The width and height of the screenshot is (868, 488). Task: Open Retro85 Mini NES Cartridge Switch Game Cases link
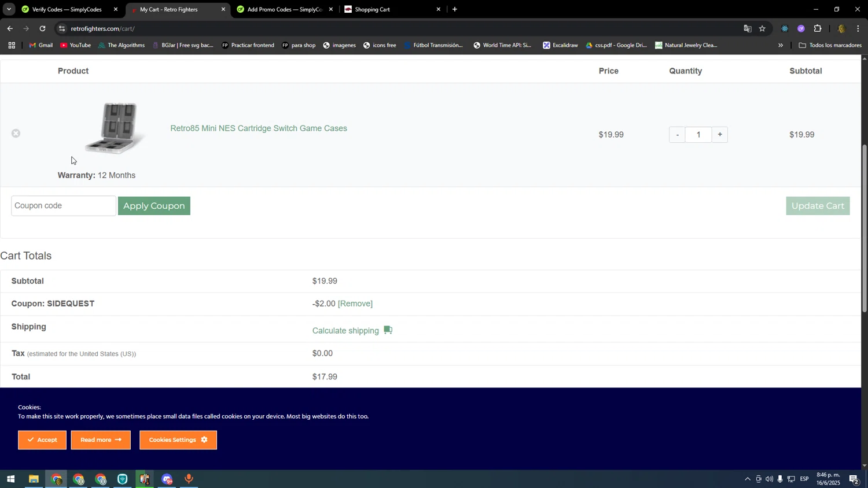259,128
